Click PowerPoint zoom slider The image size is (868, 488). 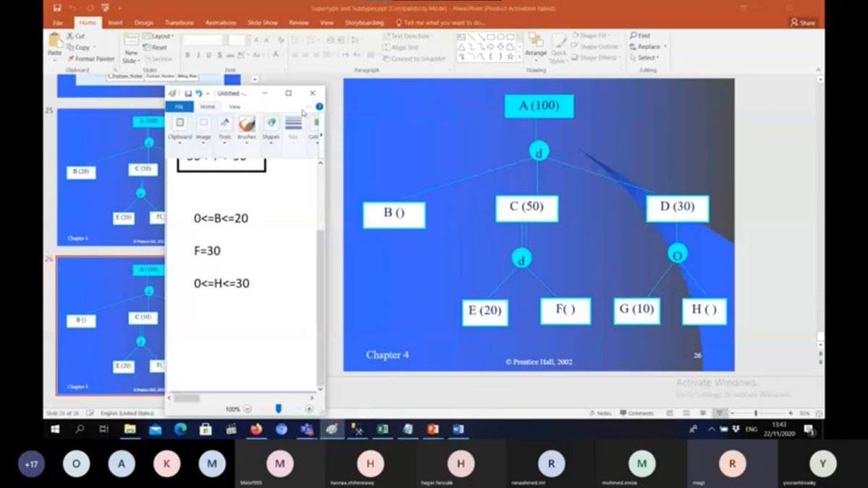tap(756, 413)
